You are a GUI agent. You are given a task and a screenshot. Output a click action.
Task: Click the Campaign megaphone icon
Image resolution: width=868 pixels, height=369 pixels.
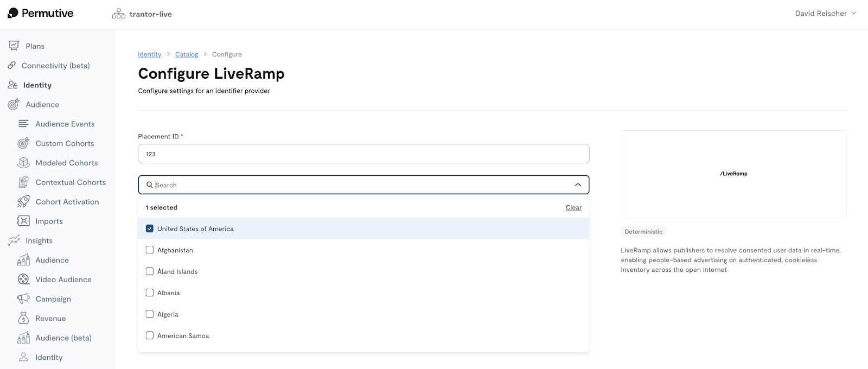(23, 298)
